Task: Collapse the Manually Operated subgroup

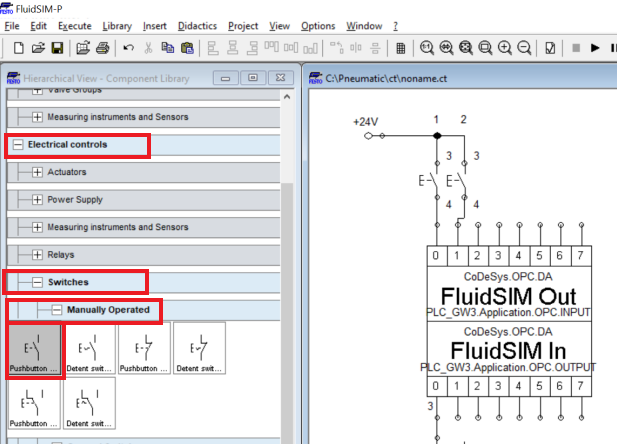Action: (x=57, y=310)
